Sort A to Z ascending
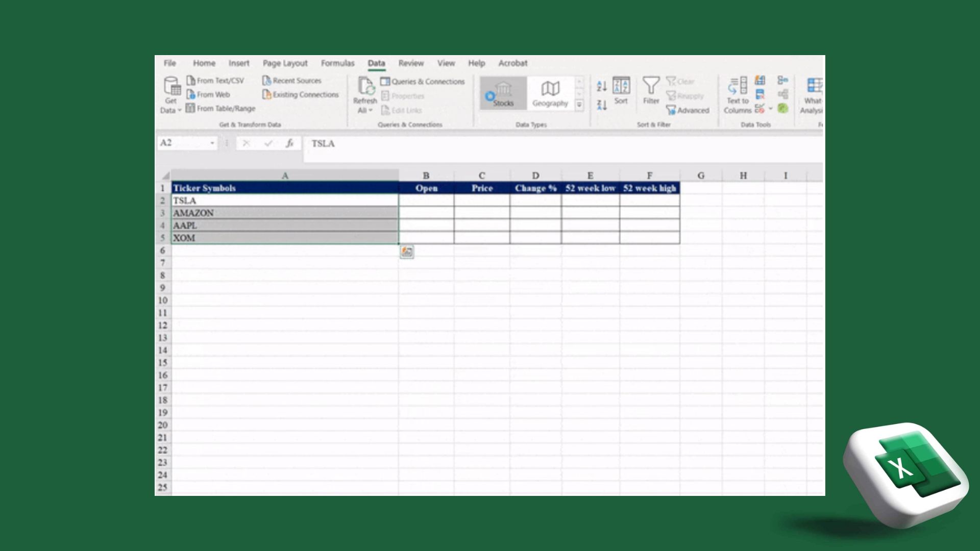This screenshot has height=551, width=980. point(602,86)
